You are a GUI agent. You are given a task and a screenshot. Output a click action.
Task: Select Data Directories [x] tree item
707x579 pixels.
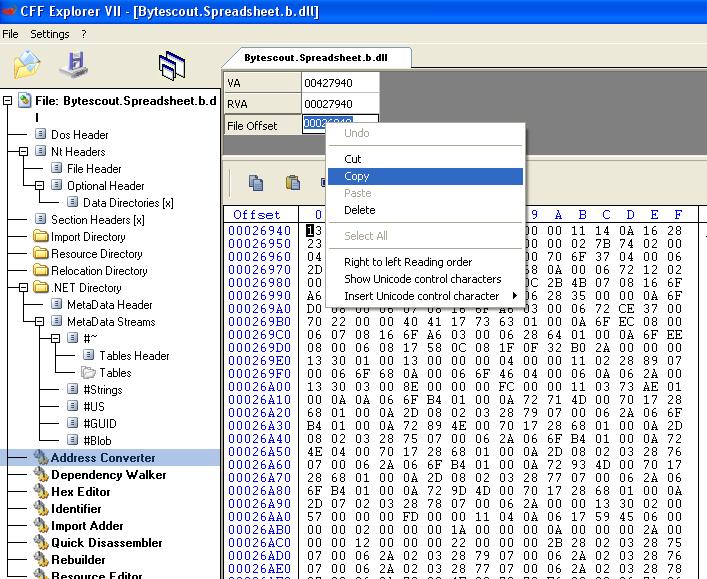point(128,202)
